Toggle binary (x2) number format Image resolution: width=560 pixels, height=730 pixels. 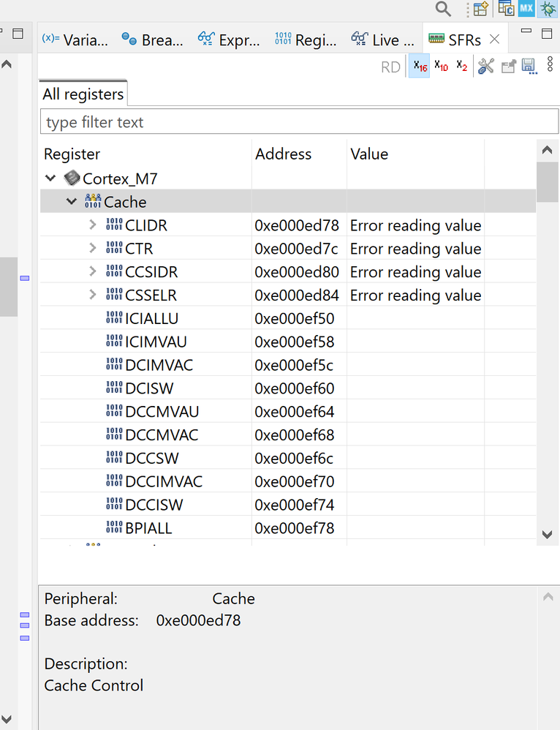pyautogui.click(x=461, y=67)
